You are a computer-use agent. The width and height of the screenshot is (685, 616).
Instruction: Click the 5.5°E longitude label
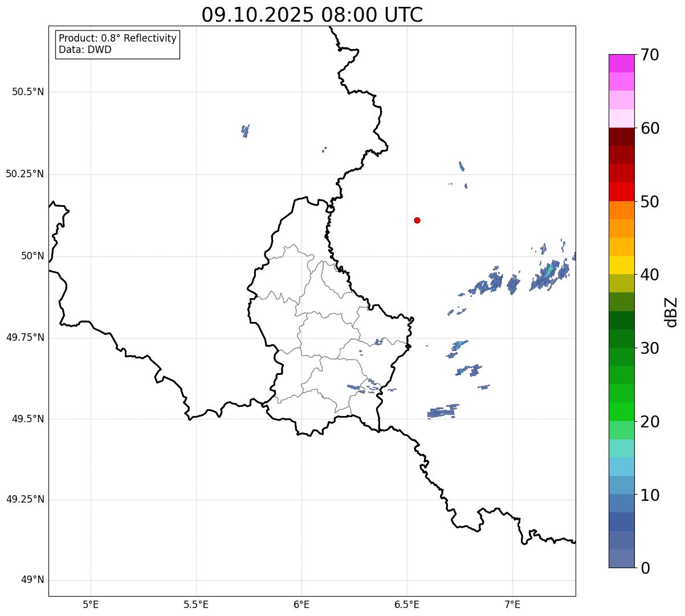(x=197, y=604)
